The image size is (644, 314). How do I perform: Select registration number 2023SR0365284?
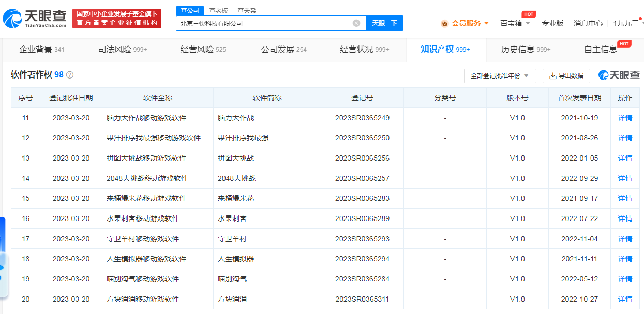tap(362, 279)
